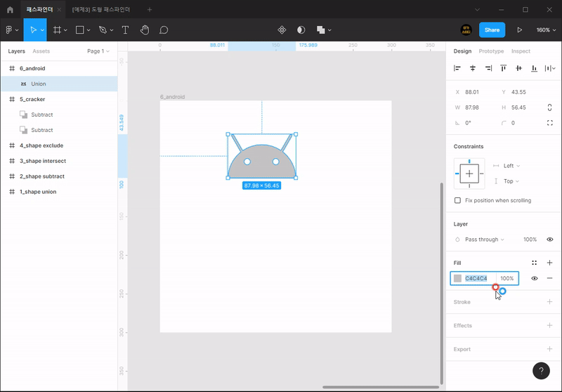The image size is (562, 392).
Task: Select the Union layer
Action: coord(59,84)
